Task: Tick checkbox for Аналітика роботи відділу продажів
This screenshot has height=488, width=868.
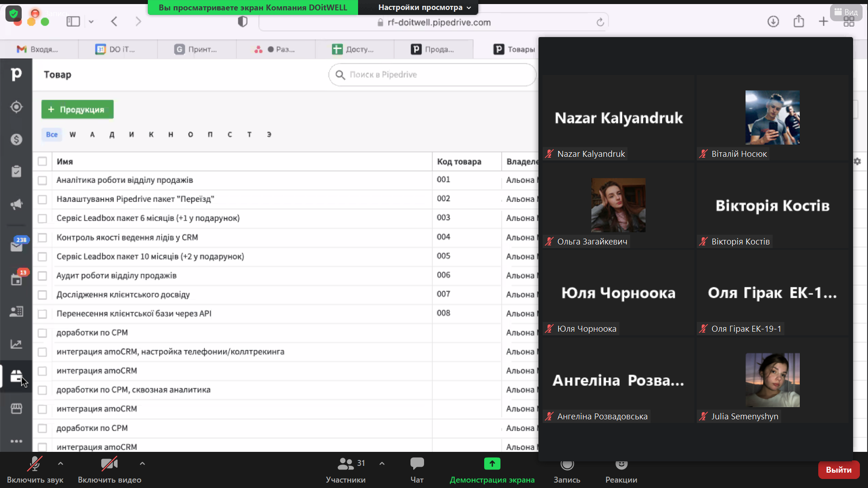Action: [42, 180]
